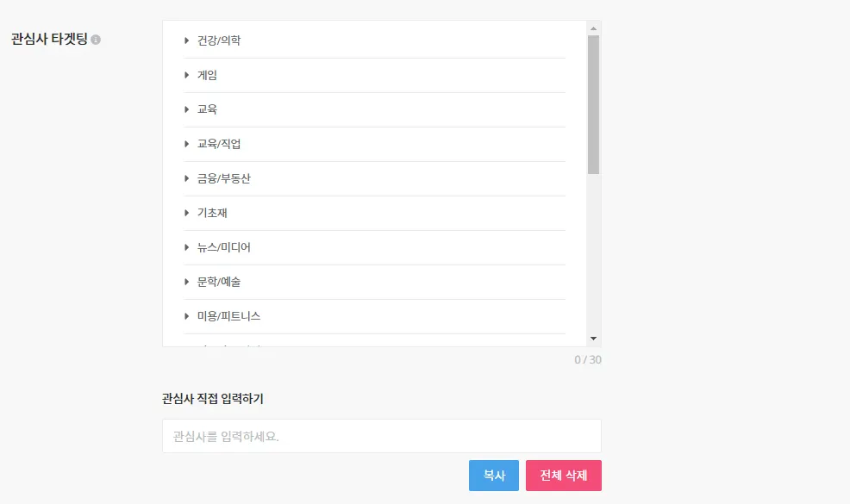
Task: Click the 복사 copy button
Action: coord(494,476)
